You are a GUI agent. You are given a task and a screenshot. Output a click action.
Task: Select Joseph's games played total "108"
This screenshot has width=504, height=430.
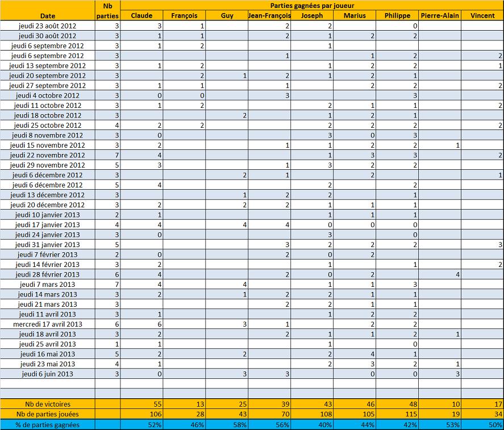coord(312,414)
